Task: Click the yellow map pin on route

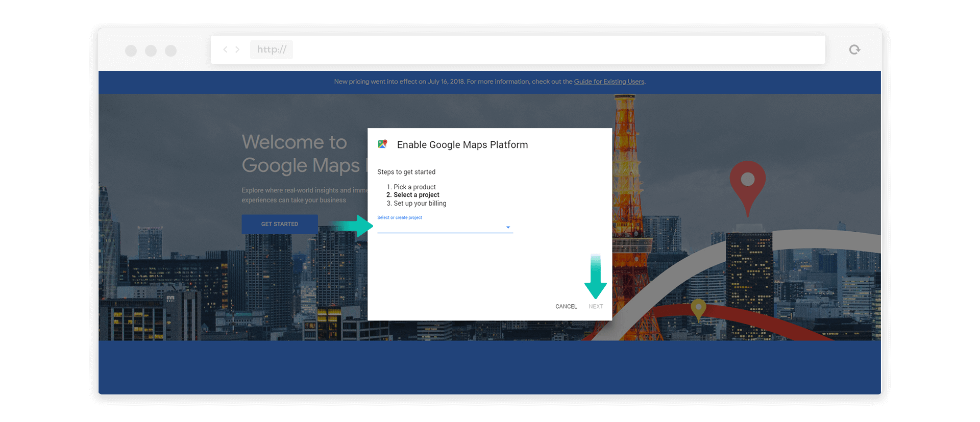Action: [x=698, y=310]
